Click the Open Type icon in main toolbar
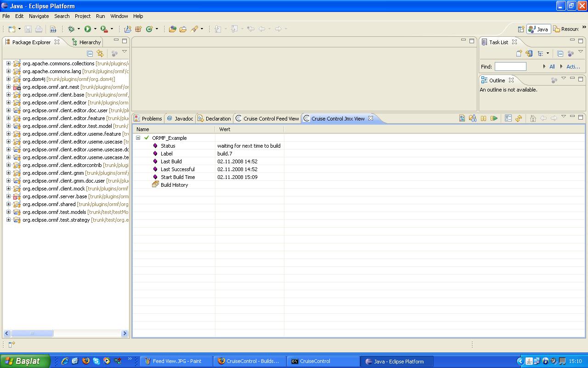This screenshot has width=588, height=368. point(172,29)
